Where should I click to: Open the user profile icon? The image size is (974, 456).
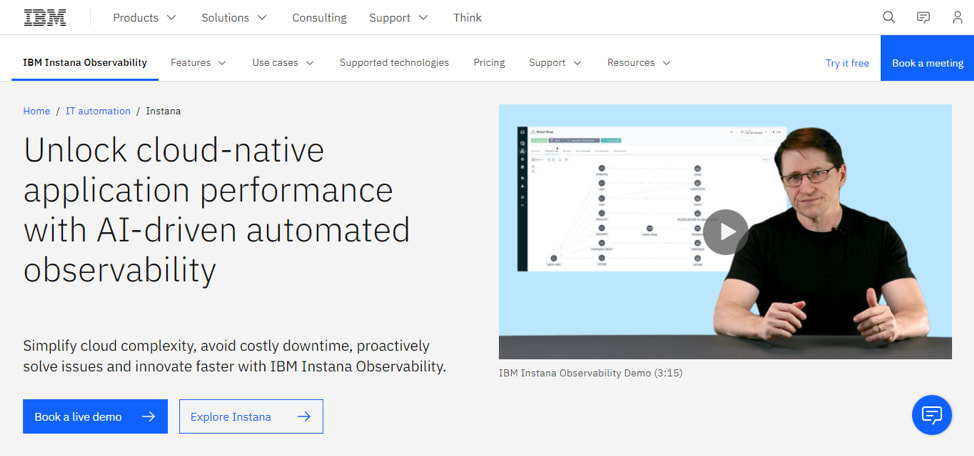[957, 17]
